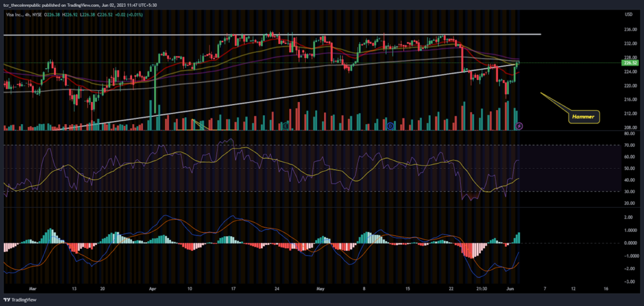Click price axis label 220.00
644x306 pixels.
tap(629, 86)
